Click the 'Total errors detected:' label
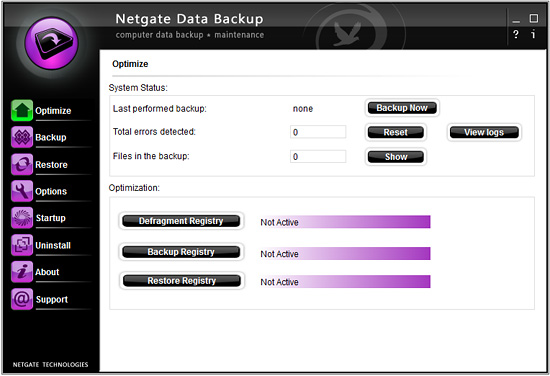550x376 pixels. pos(154,132)
